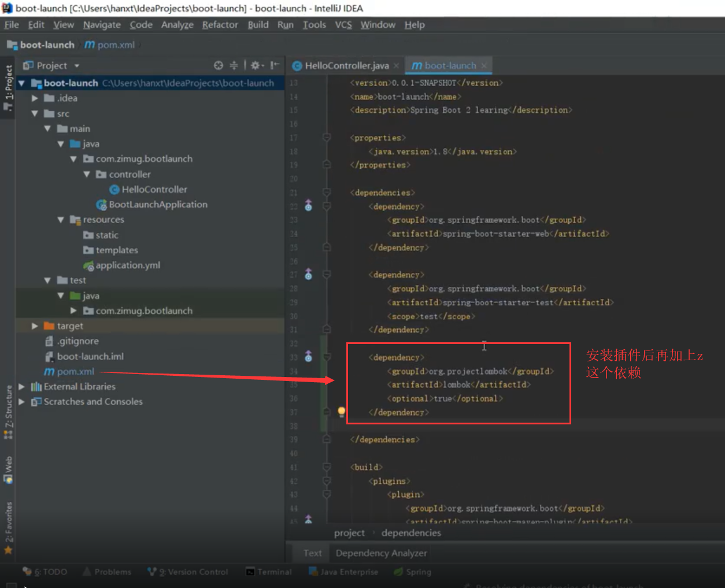Open the 6: TODO tool window
The image size is (725, 588).
(45, 572)
